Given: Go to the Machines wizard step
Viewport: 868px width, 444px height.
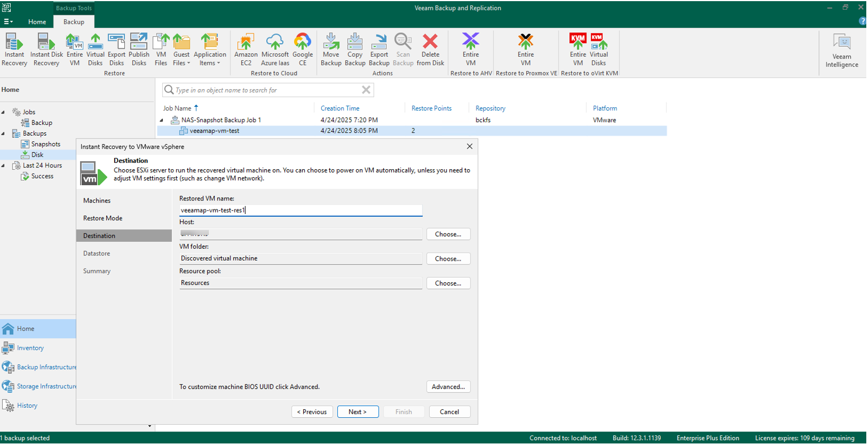Looking at the screenshot, I should coord(97,201).
